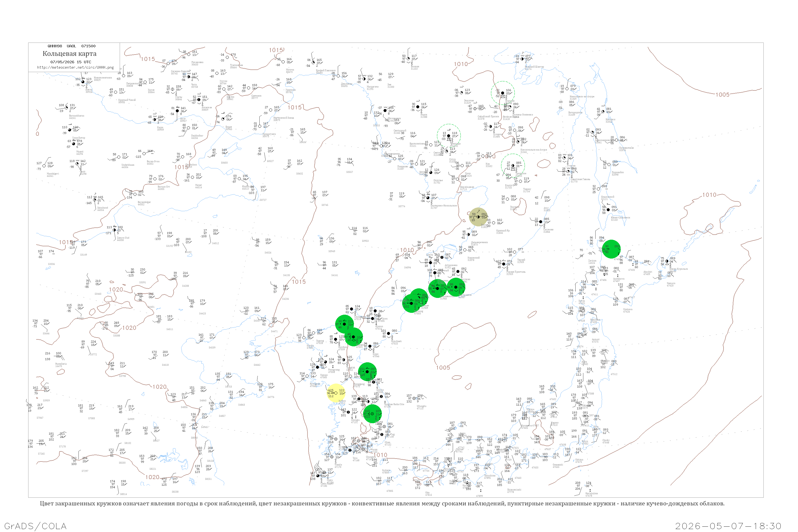Click the station label "Tonghae Radar Site"
Viewport: 798px width, 532px height.
394,404
